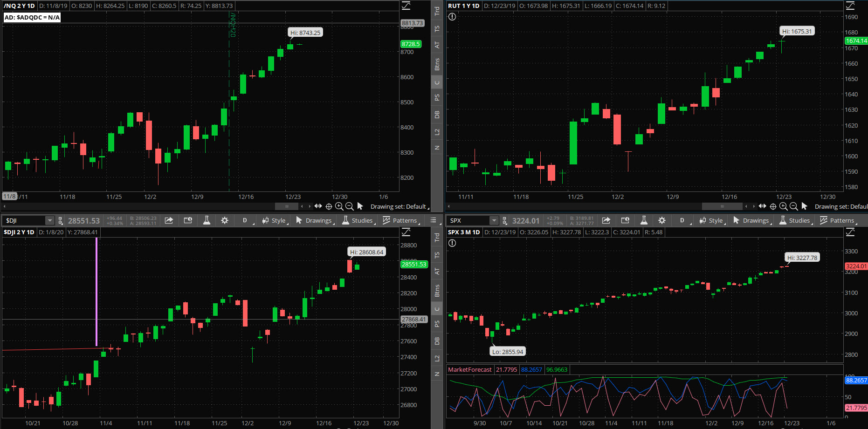Screen dimensions: 868x429
Task: Toggle Btns sidebar panel beside /NQ chart
Action: [x=437, y=64]
